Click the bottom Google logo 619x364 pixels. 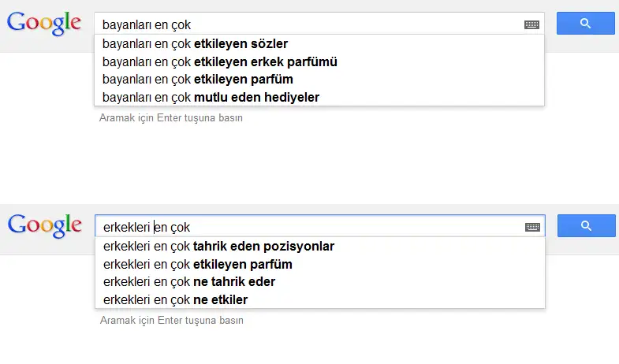tap(45, 226)
